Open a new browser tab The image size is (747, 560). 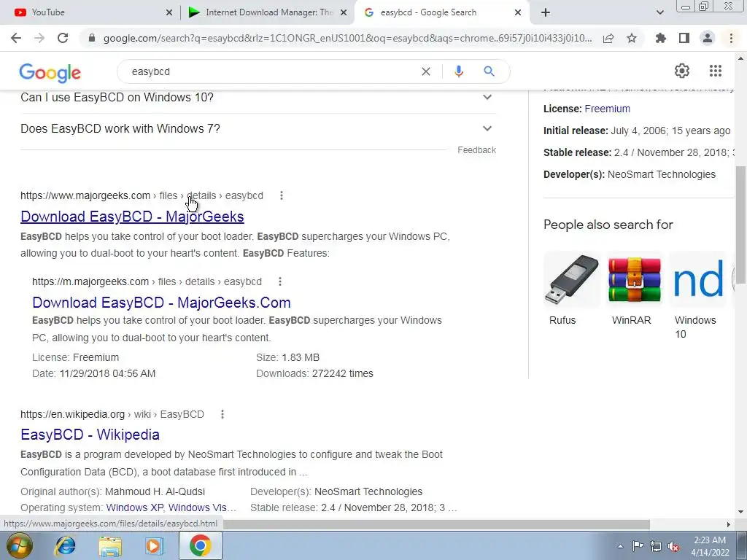tap(546, 12)
